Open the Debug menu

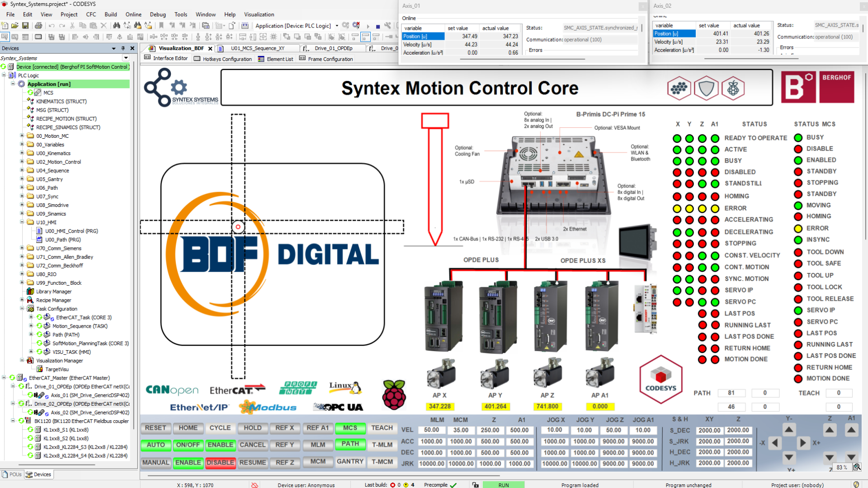[158, 14]
